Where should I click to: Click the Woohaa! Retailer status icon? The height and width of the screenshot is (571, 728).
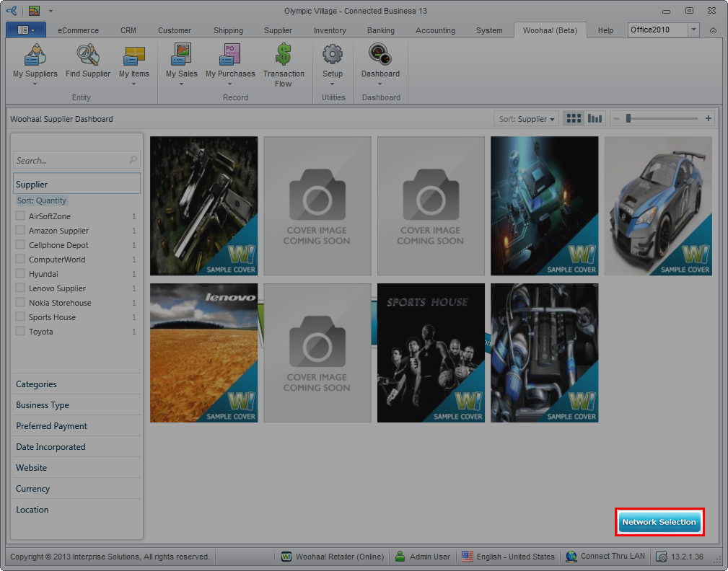click(286, 556)
